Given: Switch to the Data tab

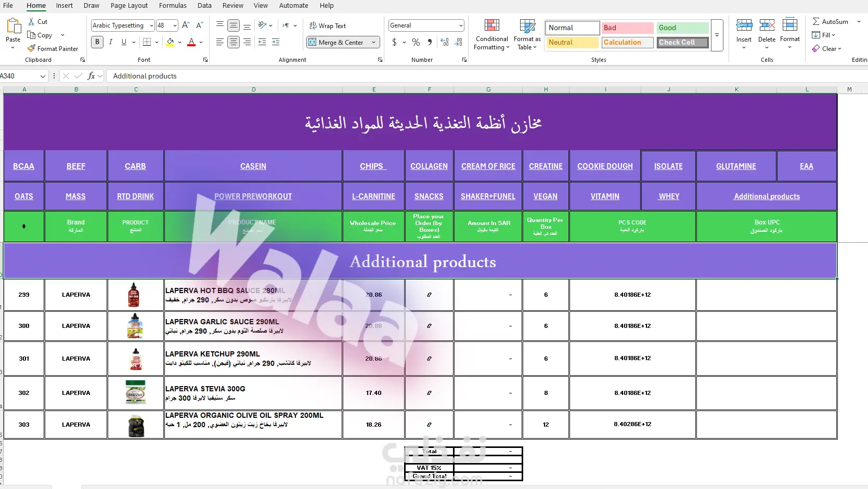Looking at the screenshot, I should [204, 6].
